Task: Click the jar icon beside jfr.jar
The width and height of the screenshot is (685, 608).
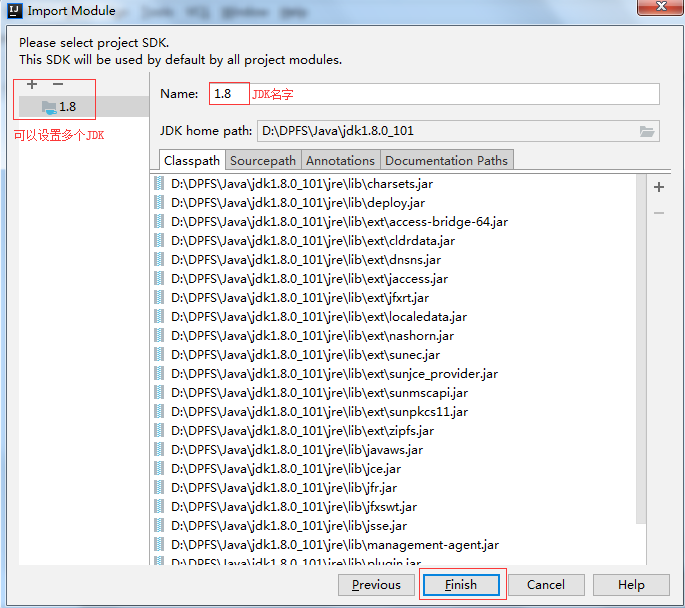Action: coord(159,487)
